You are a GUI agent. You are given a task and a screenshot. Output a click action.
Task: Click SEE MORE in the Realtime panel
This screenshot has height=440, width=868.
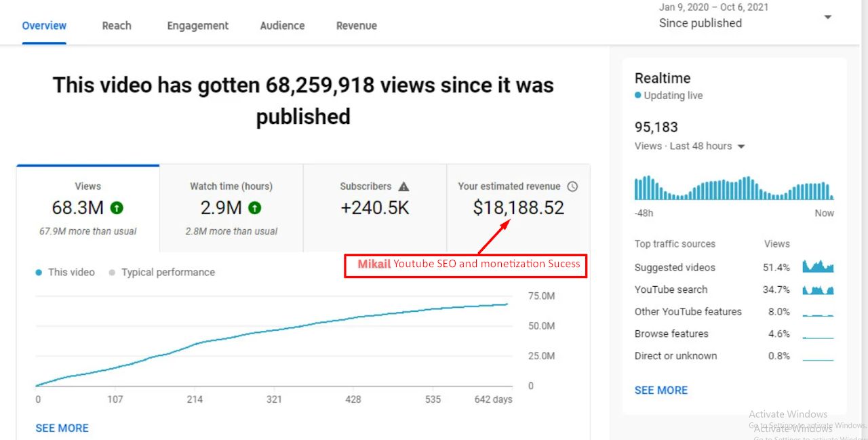point(660,390)
